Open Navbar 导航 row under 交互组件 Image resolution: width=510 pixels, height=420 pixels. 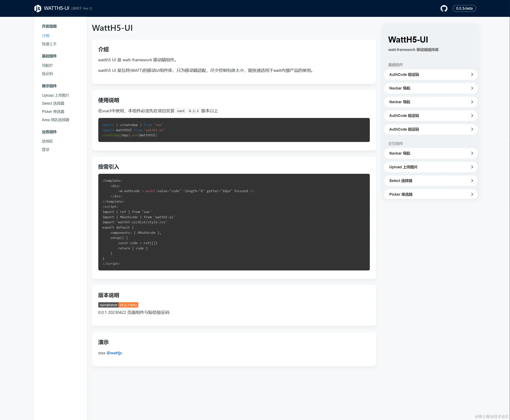(x=431, y=153)
